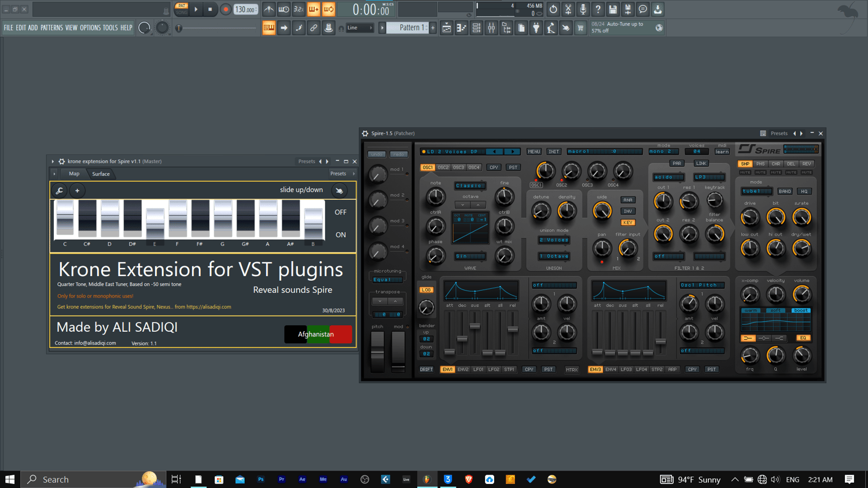Screen dimensions: 868x488
Task: Click the globe news icon beside Auto-Tune hint
Action: (659, 28)
